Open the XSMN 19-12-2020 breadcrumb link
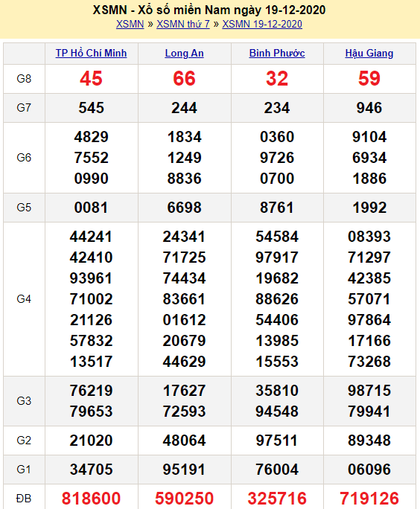This screenshot has height=509, width=420. tap(262, 24)
